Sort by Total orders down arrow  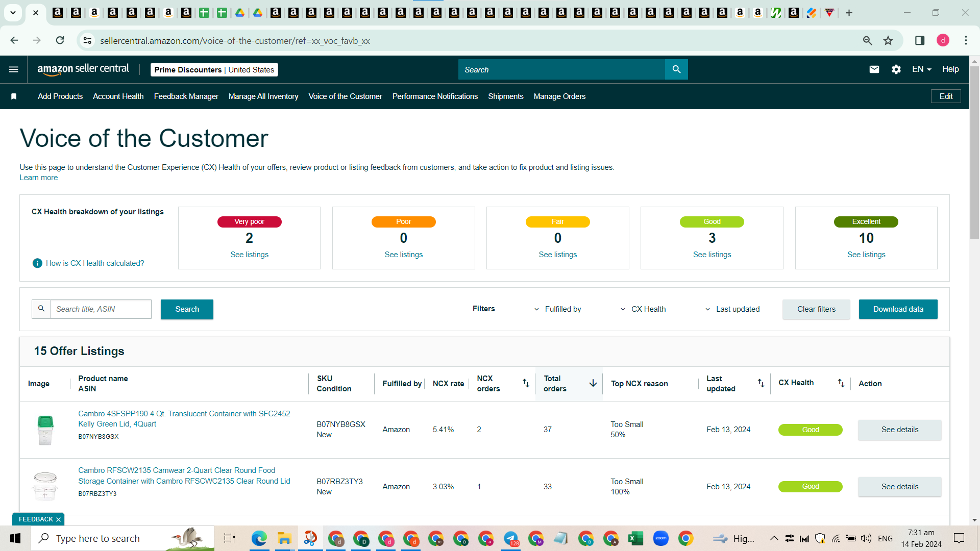click(593, 383)
